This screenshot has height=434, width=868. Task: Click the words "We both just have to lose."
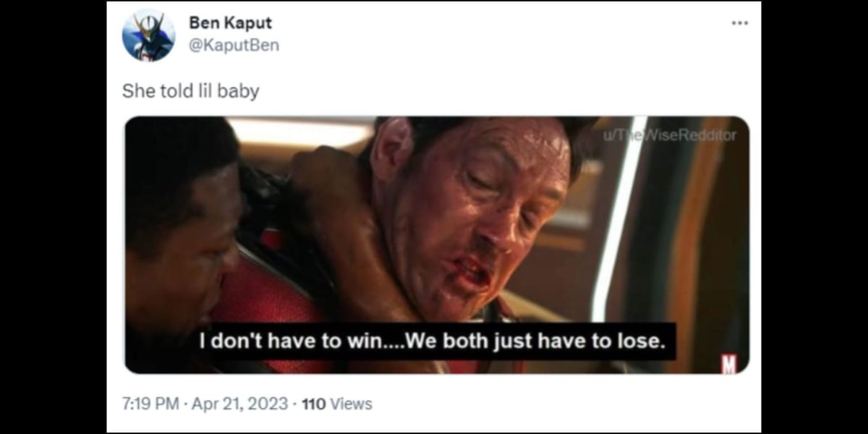click(536, 341)
